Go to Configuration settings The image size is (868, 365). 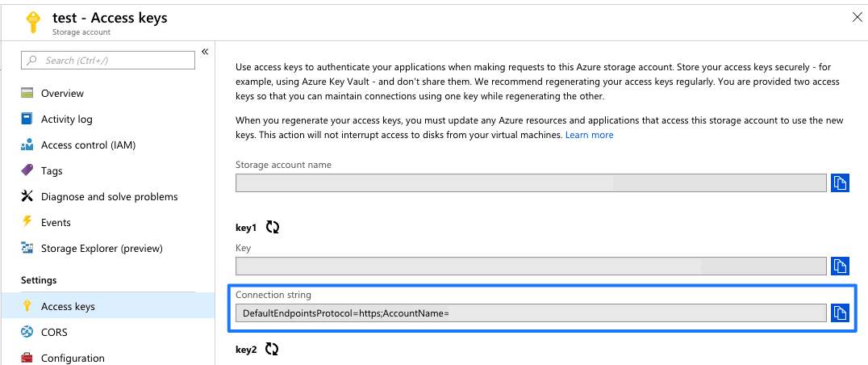73,358
